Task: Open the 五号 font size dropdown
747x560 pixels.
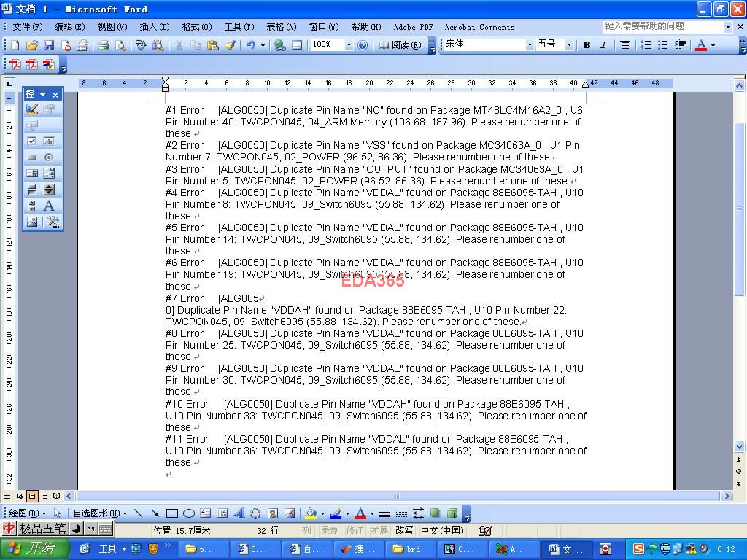Action: (x=569, y=44)
